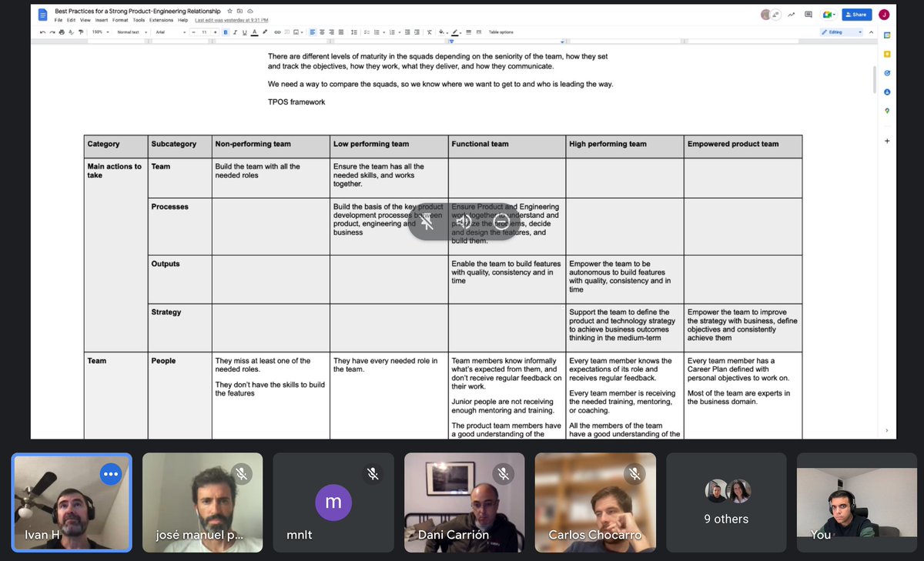Open Google Keep in the side panel
This screenshot has width=924, height=561.
(887, 54)
